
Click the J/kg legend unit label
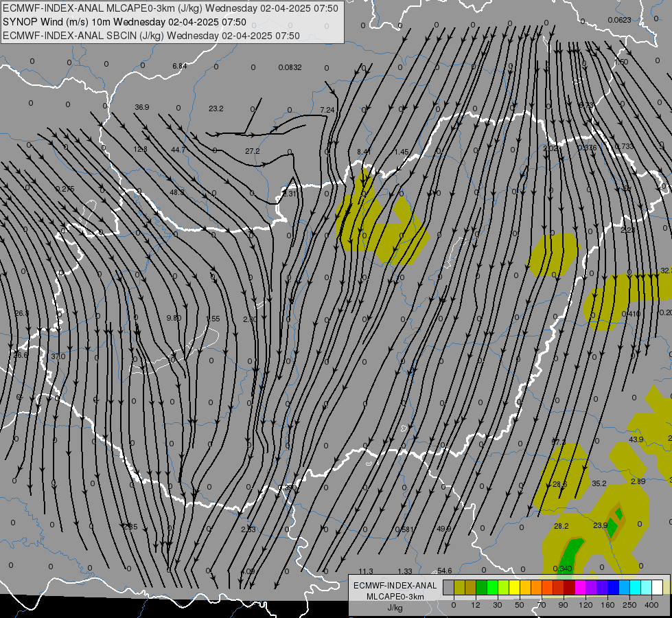395,608
